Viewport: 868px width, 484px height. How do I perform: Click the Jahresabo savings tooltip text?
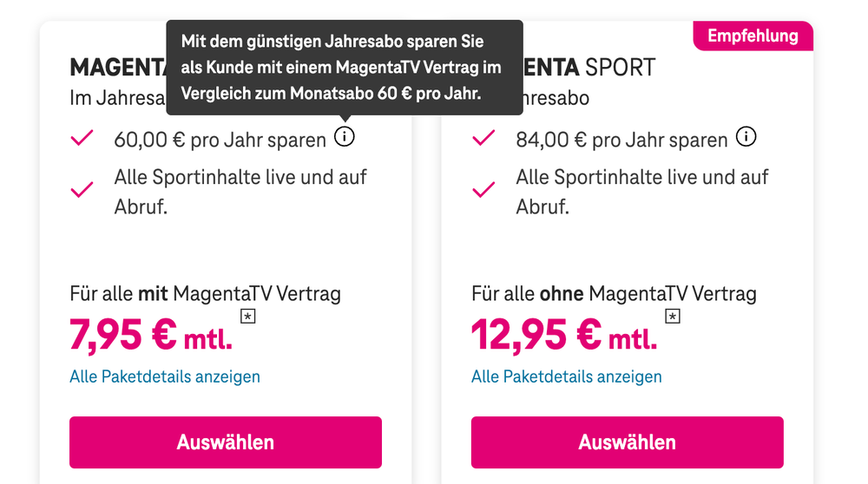click(x=344, y=67)
